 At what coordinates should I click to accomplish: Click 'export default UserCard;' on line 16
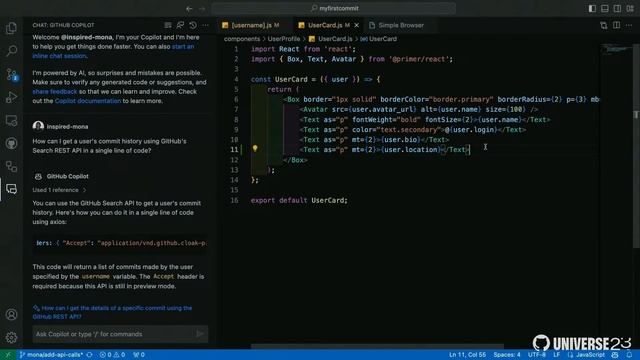point(299,200)
